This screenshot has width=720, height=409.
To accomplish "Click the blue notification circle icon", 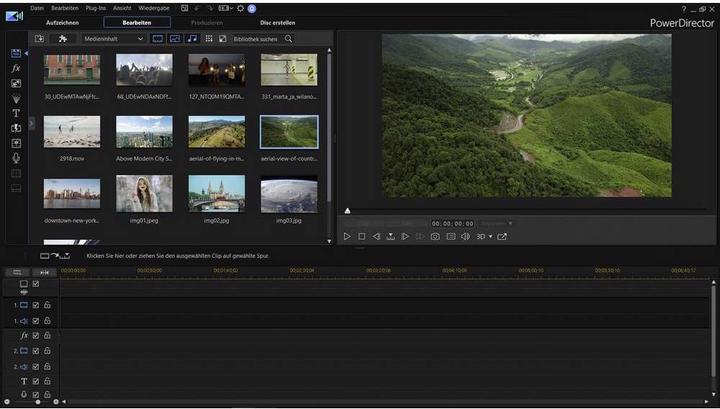I will (x=252, y=8).
